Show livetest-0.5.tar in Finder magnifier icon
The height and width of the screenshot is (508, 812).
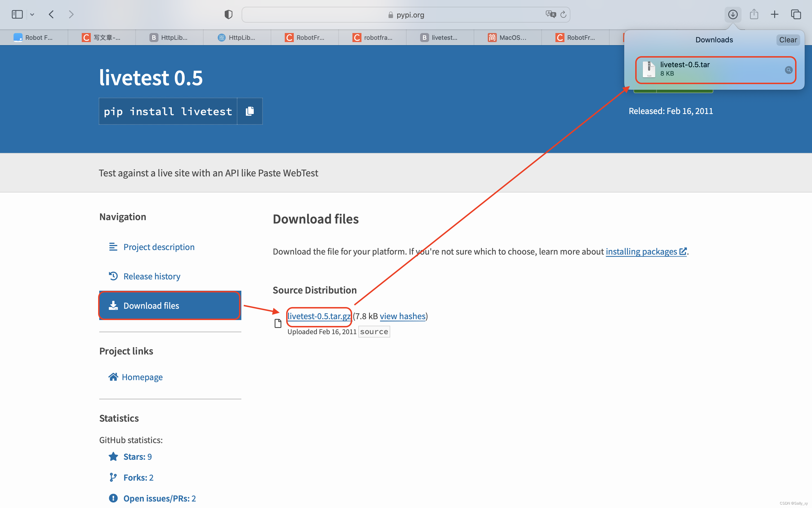[x=789, y=70]
